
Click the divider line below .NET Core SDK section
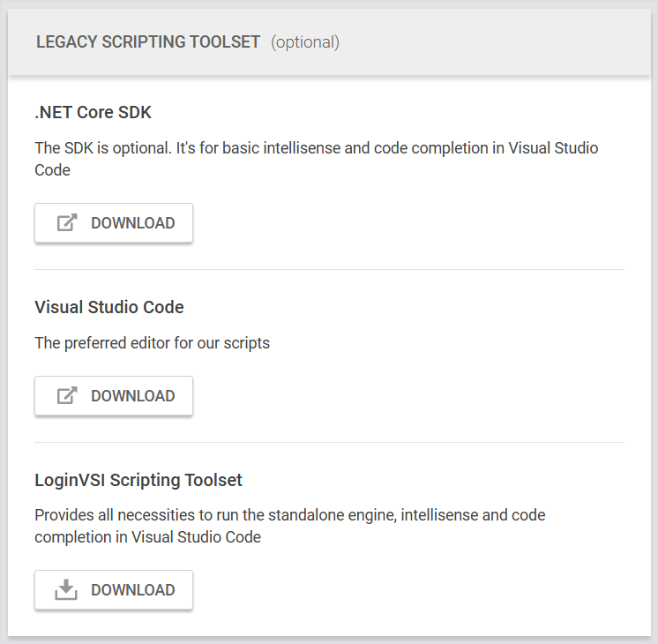pos(329,269)
